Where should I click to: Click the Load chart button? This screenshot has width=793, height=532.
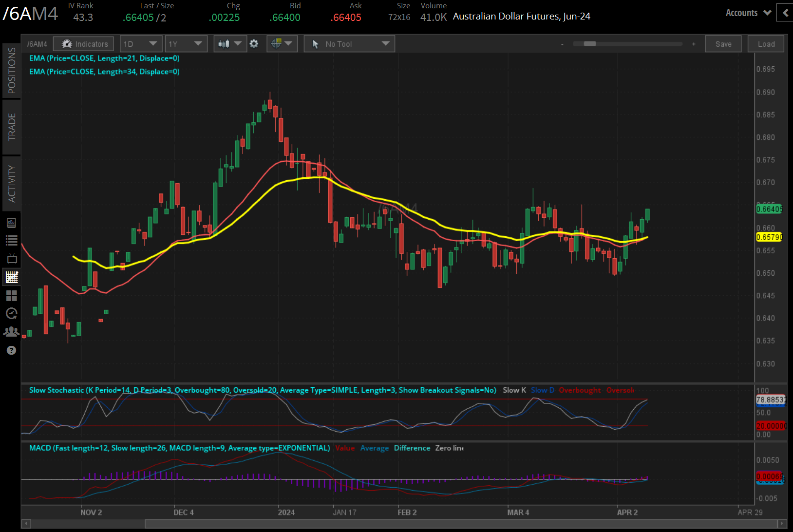pyautogui.click(x=766, y=44)
